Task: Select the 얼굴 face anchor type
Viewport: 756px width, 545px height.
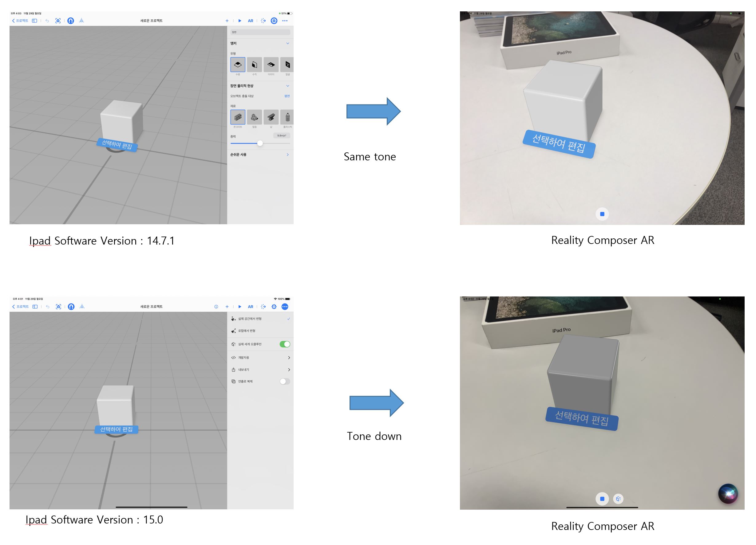Action: coord(287,65)
